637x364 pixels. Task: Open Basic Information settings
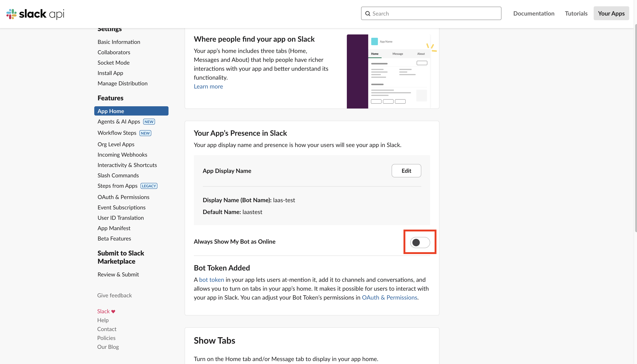[x=119, y=42]
